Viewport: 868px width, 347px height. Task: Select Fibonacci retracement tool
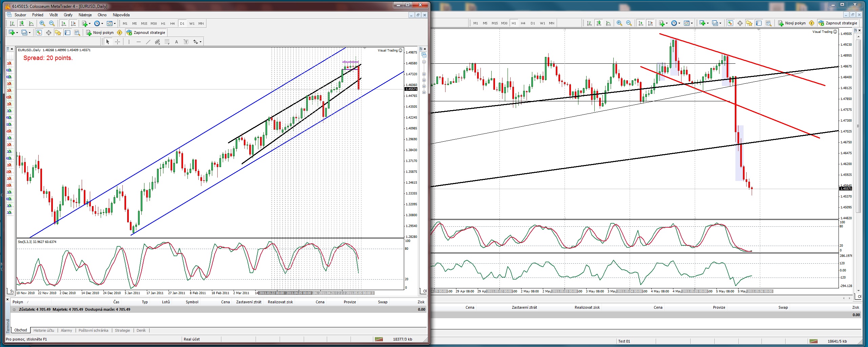pos(167,42)
